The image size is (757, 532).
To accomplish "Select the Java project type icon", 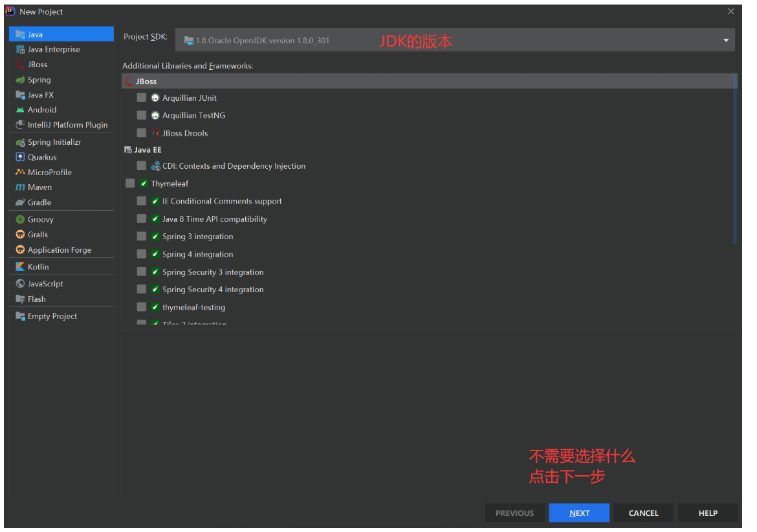I will (x=20, y=35).
